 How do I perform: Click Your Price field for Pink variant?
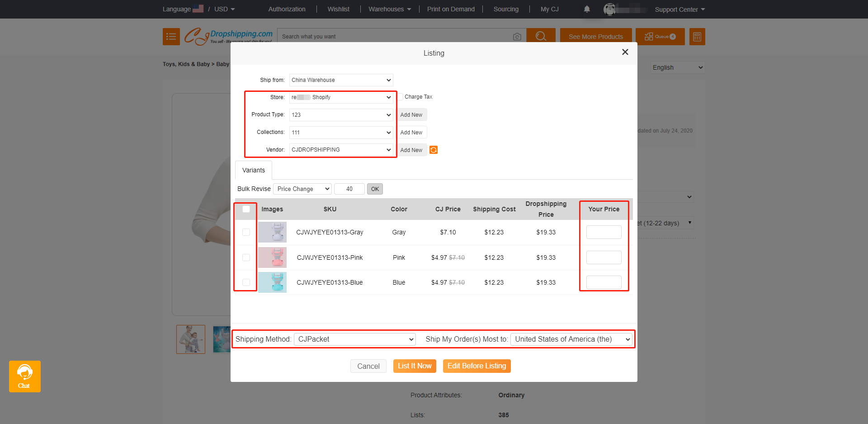pos(604,257)
